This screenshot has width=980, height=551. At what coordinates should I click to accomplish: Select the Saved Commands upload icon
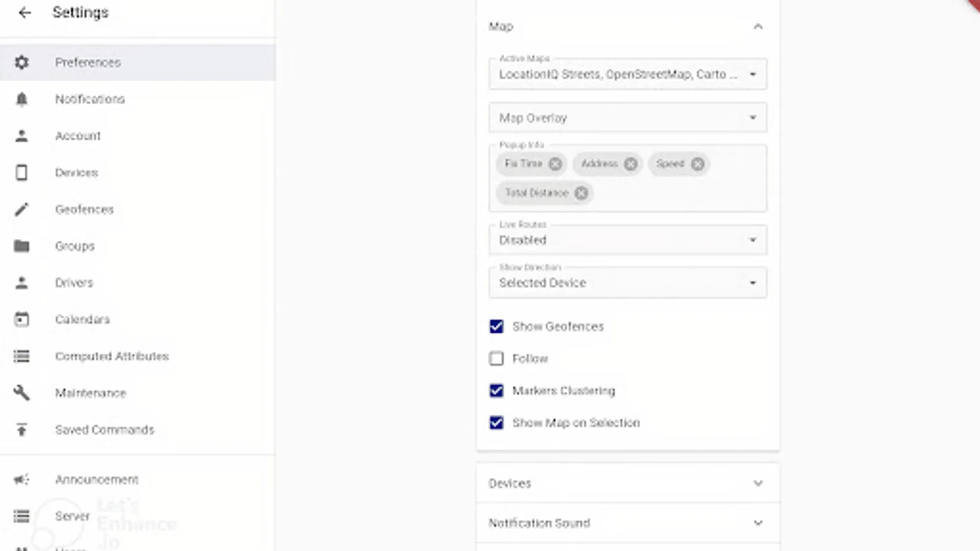(22, 430)
